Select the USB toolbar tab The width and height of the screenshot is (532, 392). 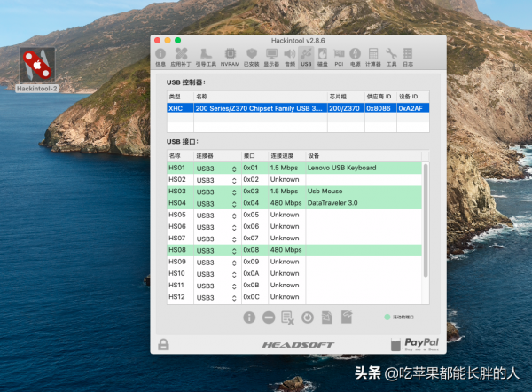[x=306, y=57]
